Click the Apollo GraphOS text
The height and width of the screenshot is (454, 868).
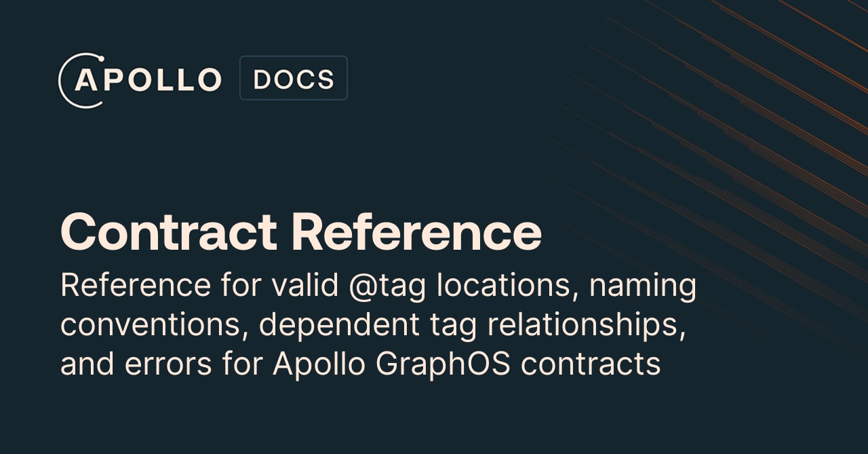pos(393,365)
